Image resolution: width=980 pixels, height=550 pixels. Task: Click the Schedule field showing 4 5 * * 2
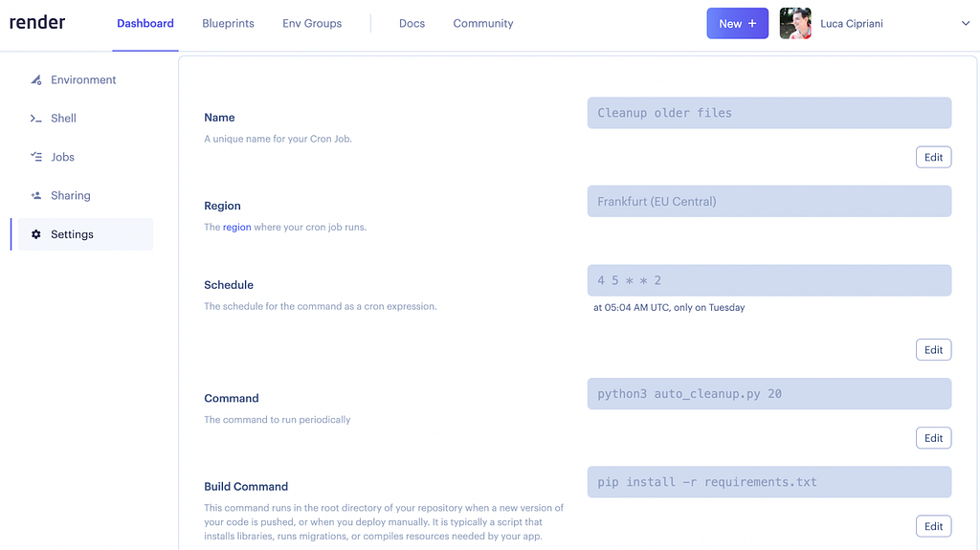pos(768,280)
